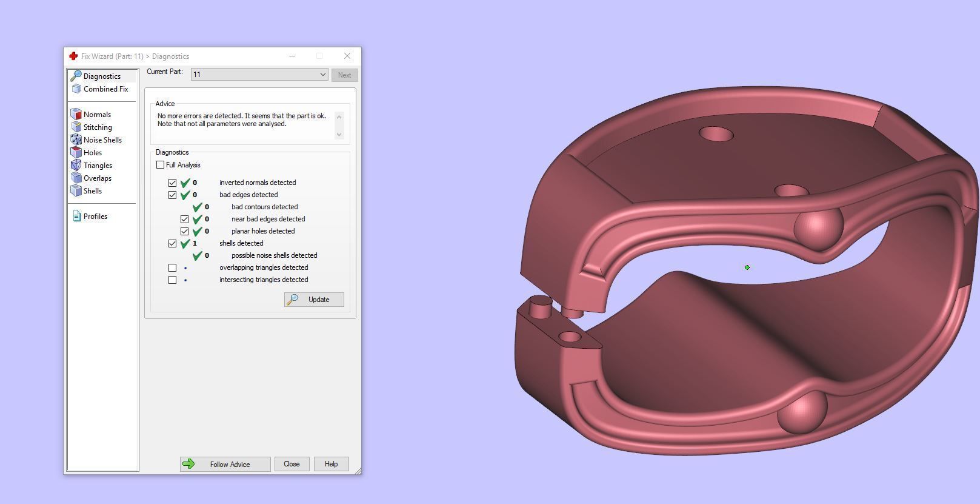The width and height of the screenshot is (980, 504).
Task: Click green checkmark beside possible noise shells
Action: coord(198,255)
